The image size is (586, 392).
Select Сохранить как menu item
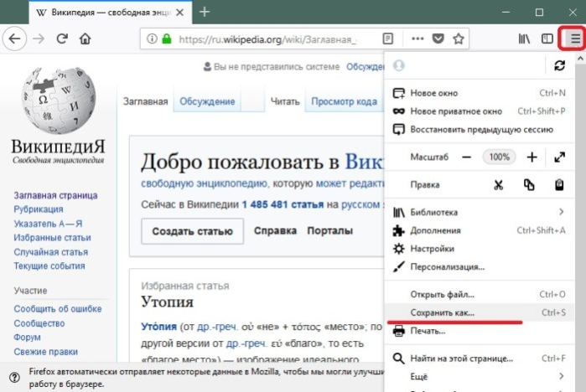(480, 312)
